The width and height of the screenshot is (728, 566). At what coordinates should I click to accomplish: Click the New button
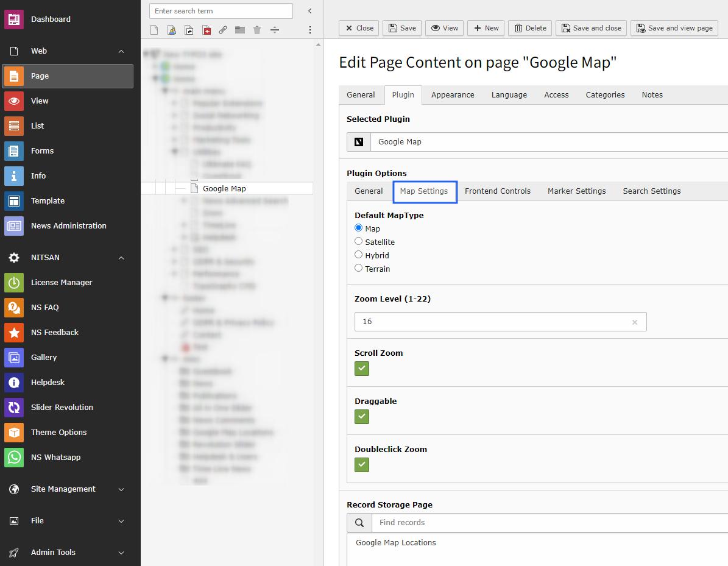486,28
